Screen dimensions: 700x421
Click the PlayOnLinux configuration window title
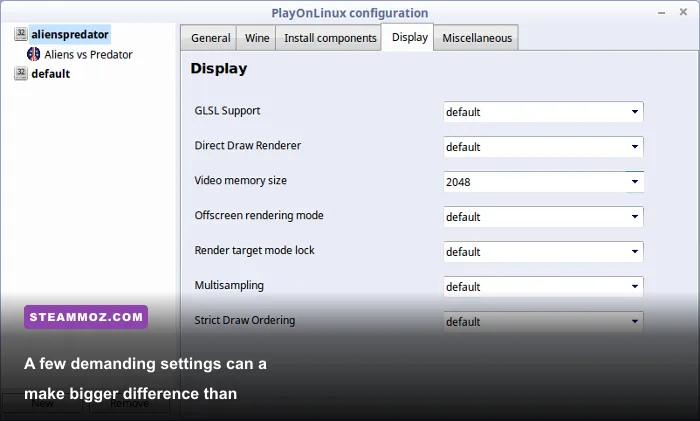(x=350, y=13)
